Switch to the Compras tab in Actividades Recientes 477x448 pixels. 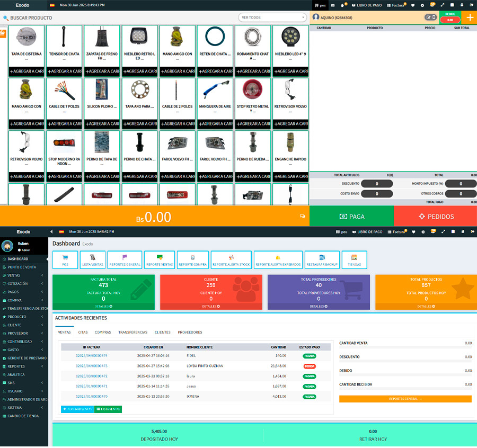(103, 333)
